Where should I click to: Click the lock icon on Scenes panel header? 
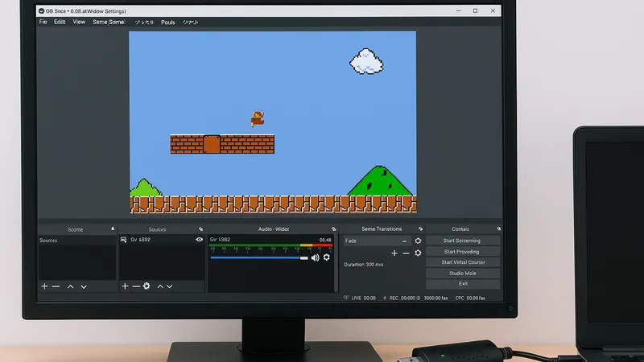113,228
